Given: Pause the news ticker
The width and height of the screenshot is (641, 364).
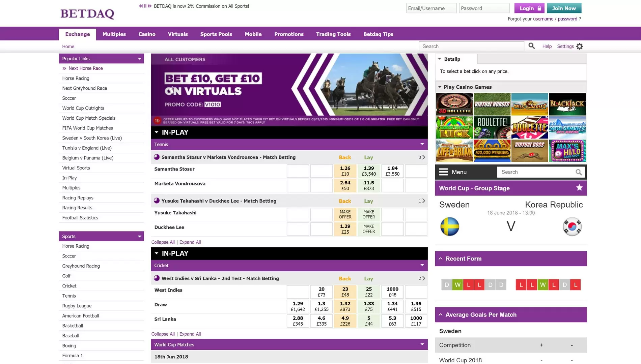Looking at the screenshot, I should click(145, 6).
